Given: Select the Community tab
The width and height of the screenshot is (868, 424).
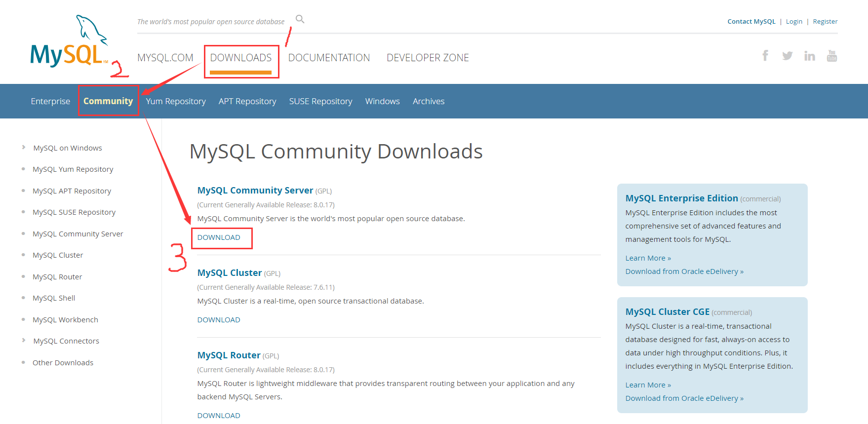Looking at the screenshot, I should (108, 101).
